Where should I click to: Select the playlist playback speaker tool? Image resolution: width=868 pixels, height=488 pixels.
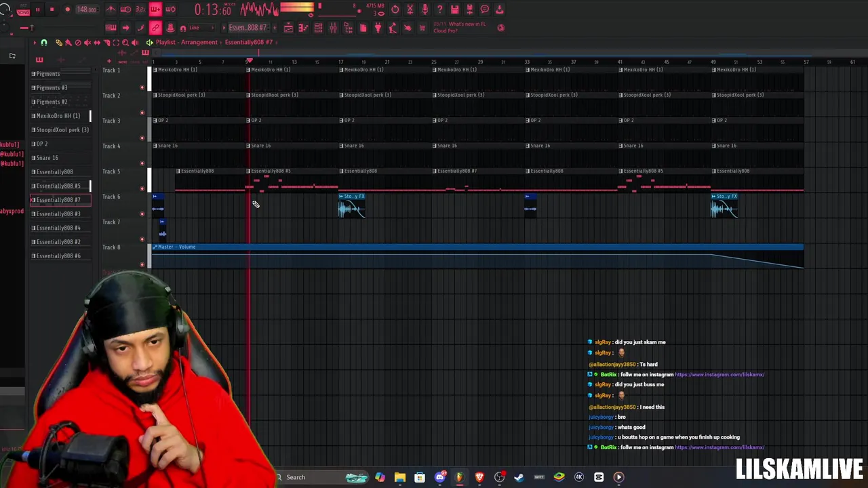click(x=135, y=43)
